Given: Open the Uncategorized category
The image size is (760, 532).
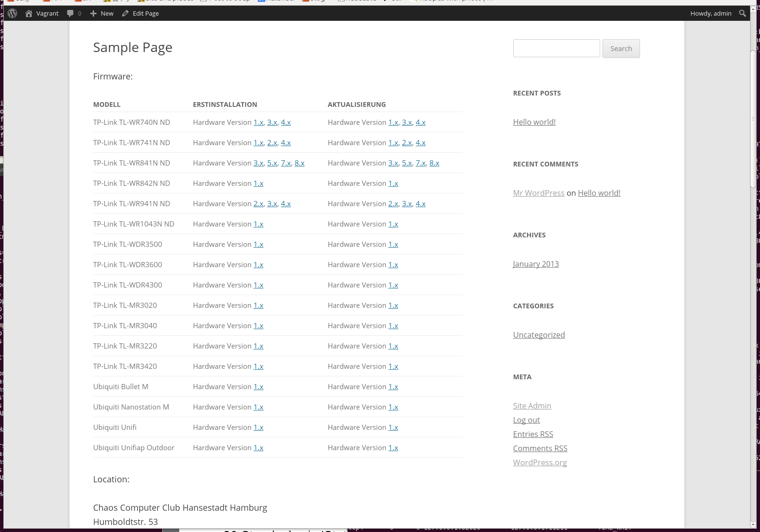Looking at the screenshot, I should coord(539,335).
